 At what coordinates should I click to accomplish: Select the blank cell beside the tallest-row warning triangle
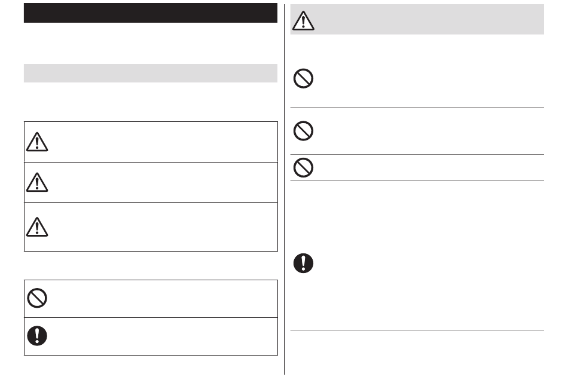(164, 227)
